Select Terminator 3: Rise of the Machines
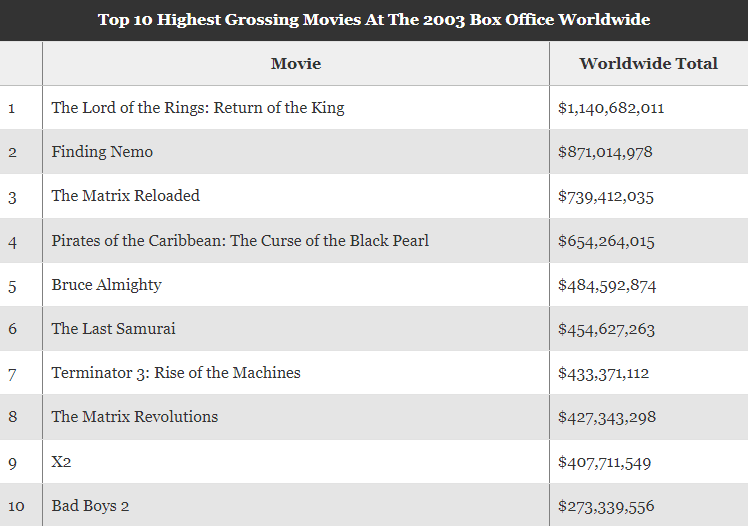The height and width of the screenshot is (526, 748). click(x=176, y=373)
